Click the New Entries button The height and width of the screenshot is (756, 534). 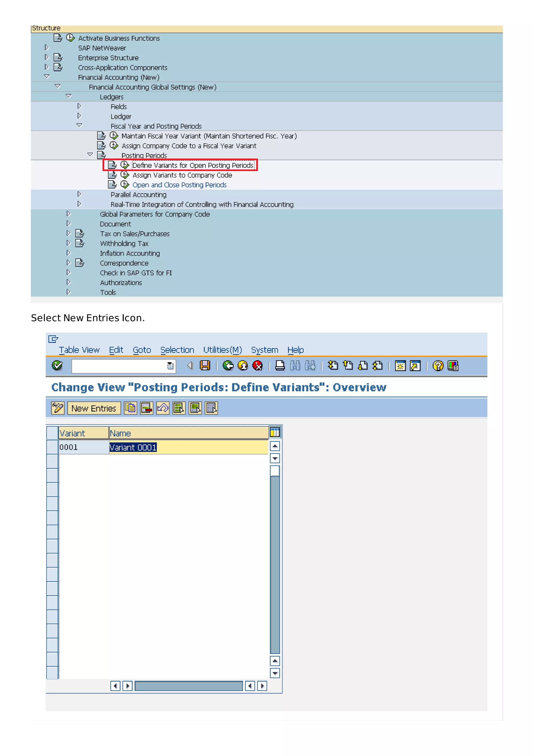94,408
